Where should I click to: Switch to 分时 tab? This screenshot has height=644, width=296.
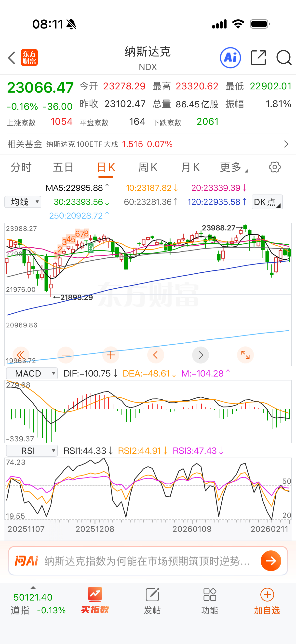click(21, 167)
